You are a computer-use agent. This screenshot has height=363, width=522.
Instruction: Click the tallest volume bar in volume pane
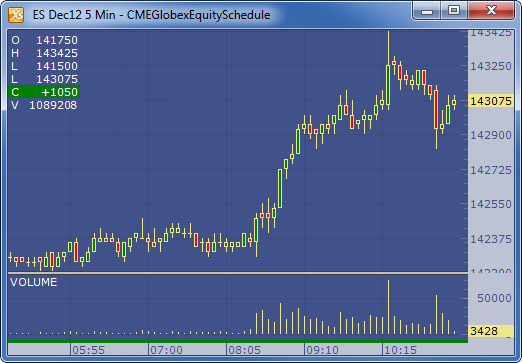pos(388,307)
